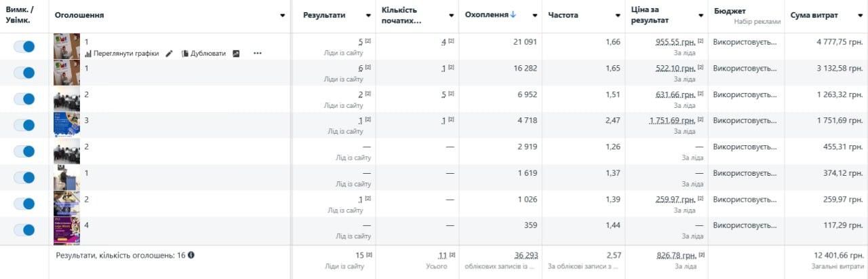
Task: Click the Бюджет column header
Action: (x=728, y=10)
